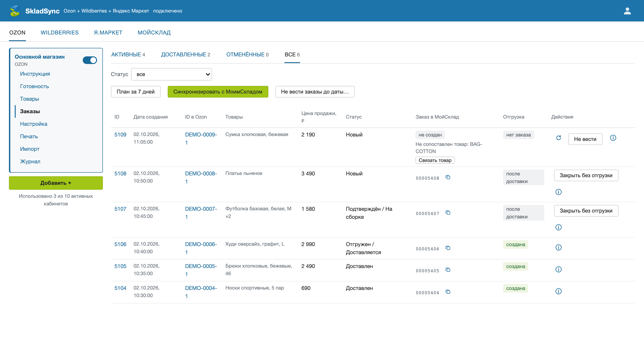Click the План за 7 дней button
This screenshot has height=349, width=644.
pyautogui.click(x=136, y=92)
